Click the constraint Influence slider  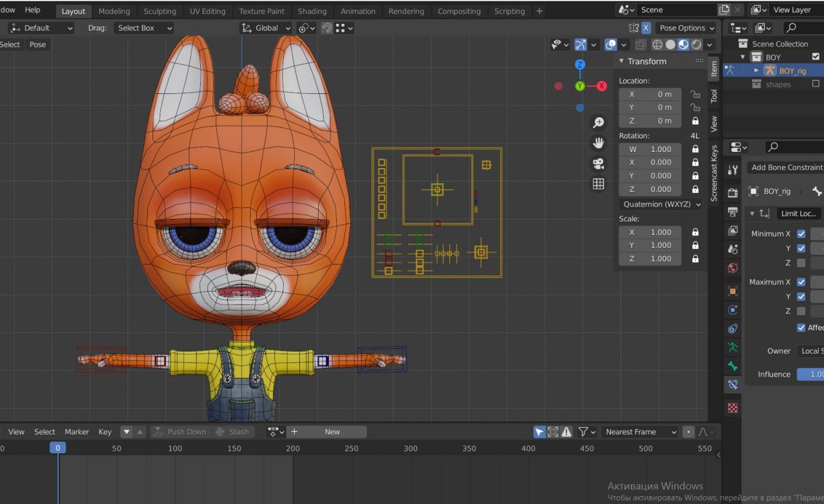pos(810,375)
